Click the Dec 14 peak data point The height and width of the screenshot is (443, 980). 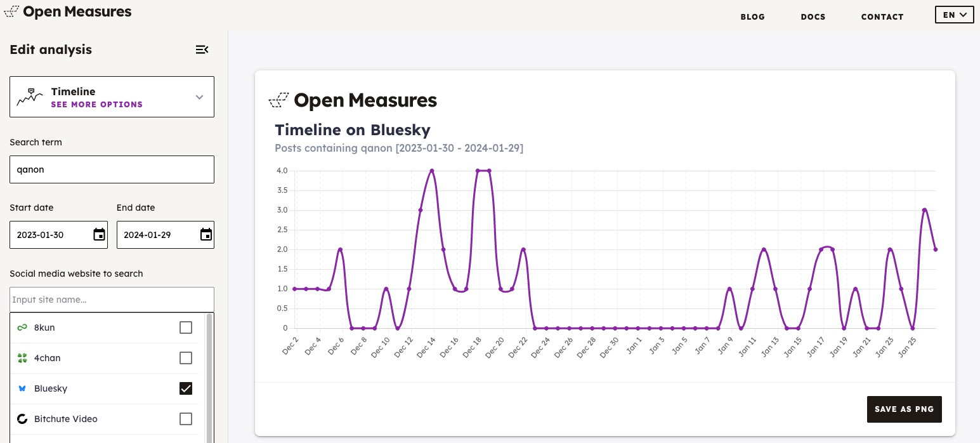(432, 171)
